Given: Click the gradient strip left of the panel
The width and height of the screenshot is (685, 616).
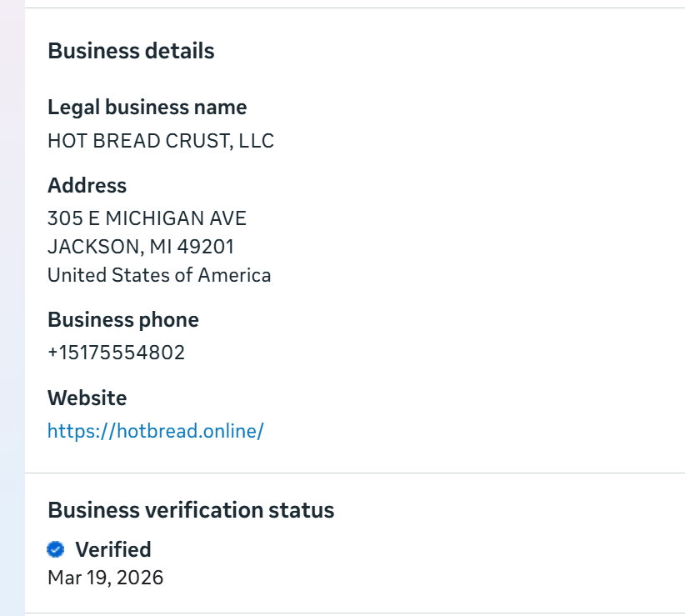Looking at the screenshot, I should 12,308.
